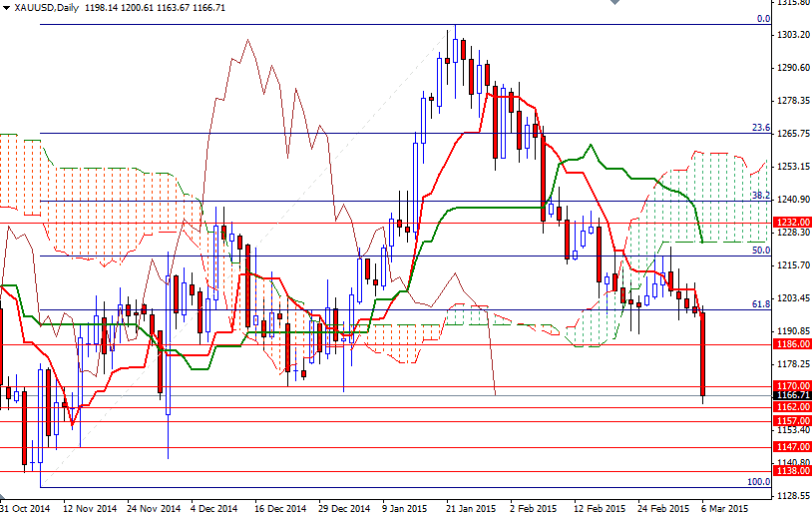Select the Fibonacci 61.8 level label
This screenshot has width=812, height=515.
pyautogui.click(x=760, y=303)
